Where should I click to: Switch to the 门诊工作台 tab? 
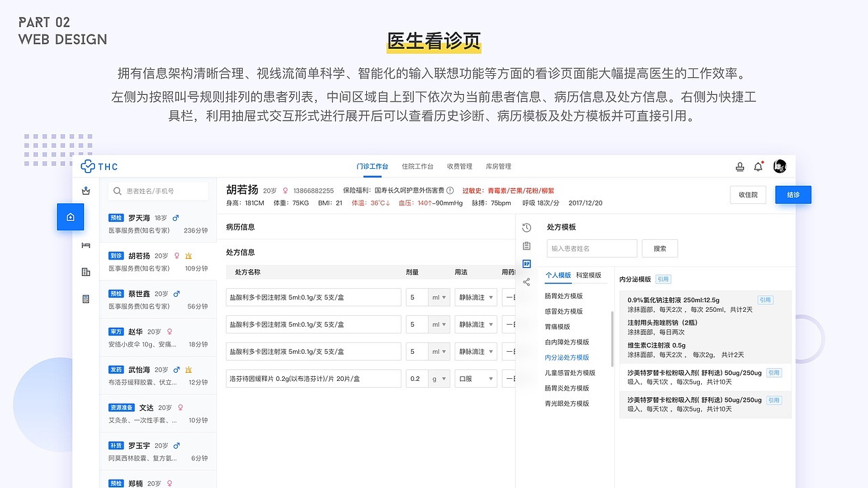372,167
